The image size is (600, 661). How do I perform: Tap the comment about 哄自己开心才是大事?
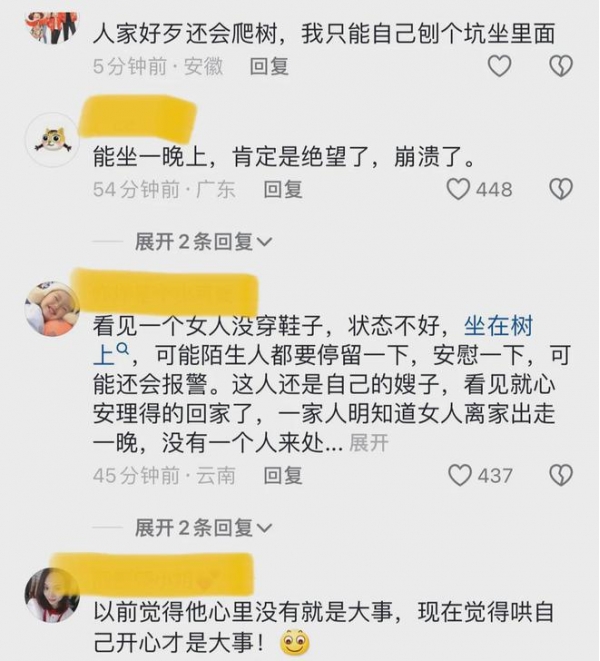coord(323,627)
